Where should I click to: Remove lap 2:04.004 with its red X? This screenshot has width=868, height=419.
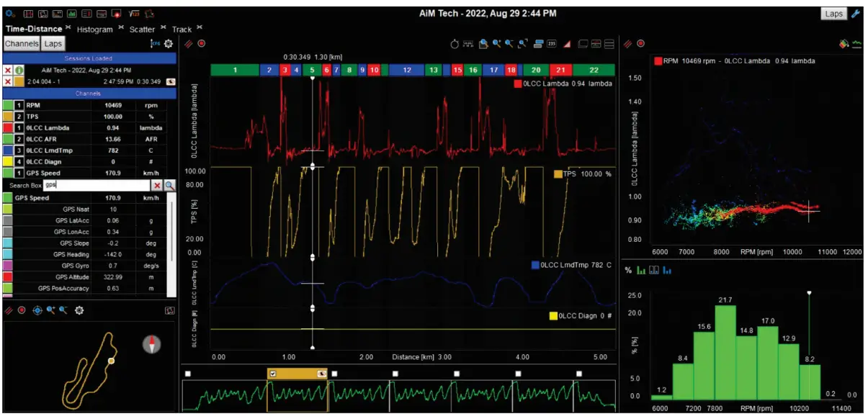click(8, 81)
